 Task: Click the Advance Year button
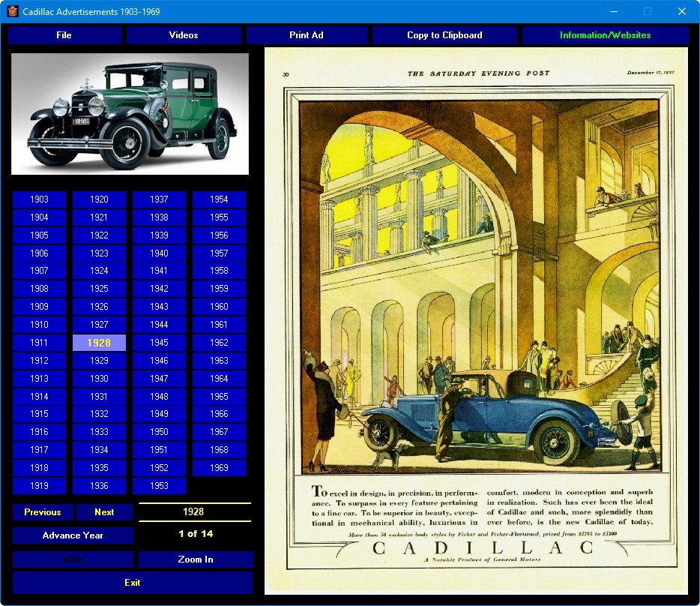pos(73,535)
